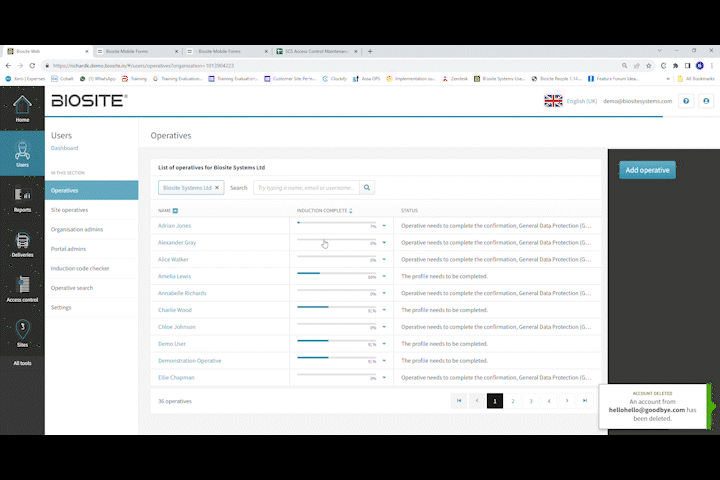Click the UK flag language icon
Screen dimensions: 720x480
point(553,101)
